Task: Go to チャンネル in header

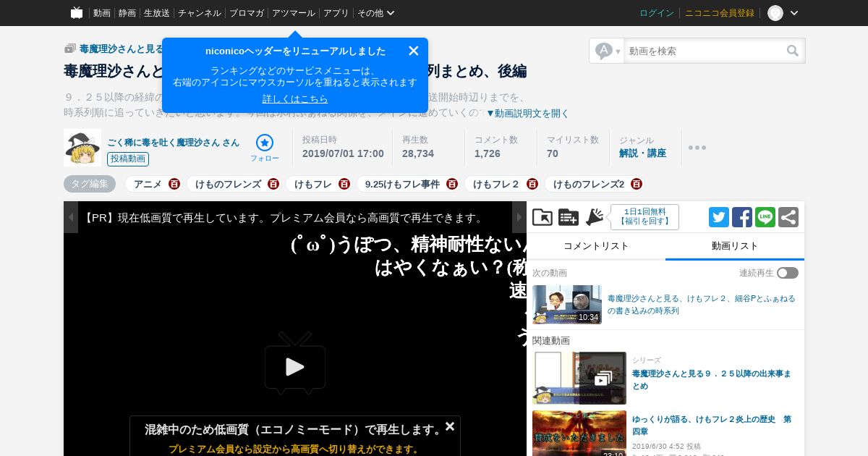Action: point(200,13)
